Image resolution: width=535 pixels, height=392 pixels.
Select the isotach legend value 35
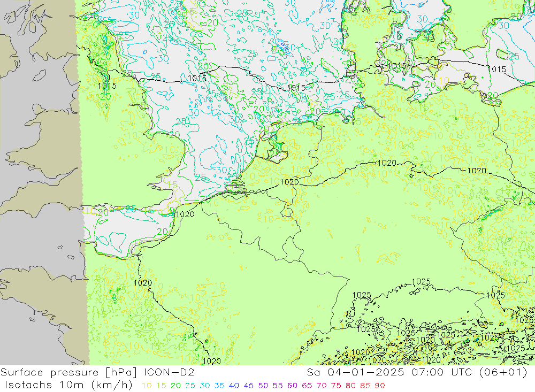219,386
